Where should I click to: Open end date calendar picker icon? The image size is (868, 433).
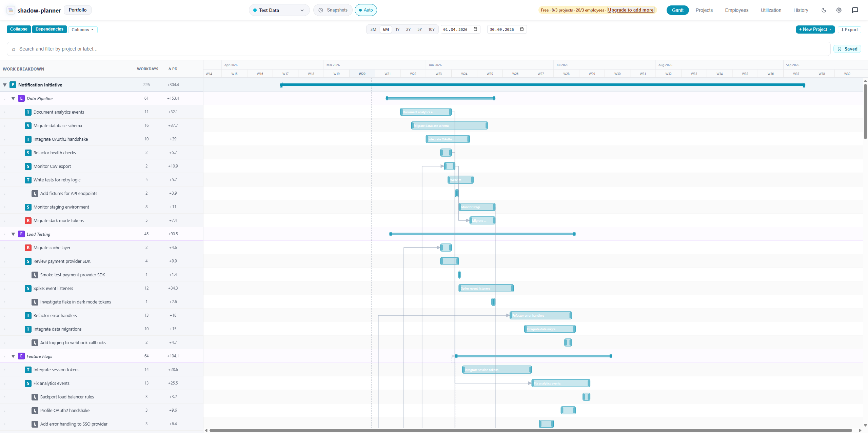[x=522, y=29]
